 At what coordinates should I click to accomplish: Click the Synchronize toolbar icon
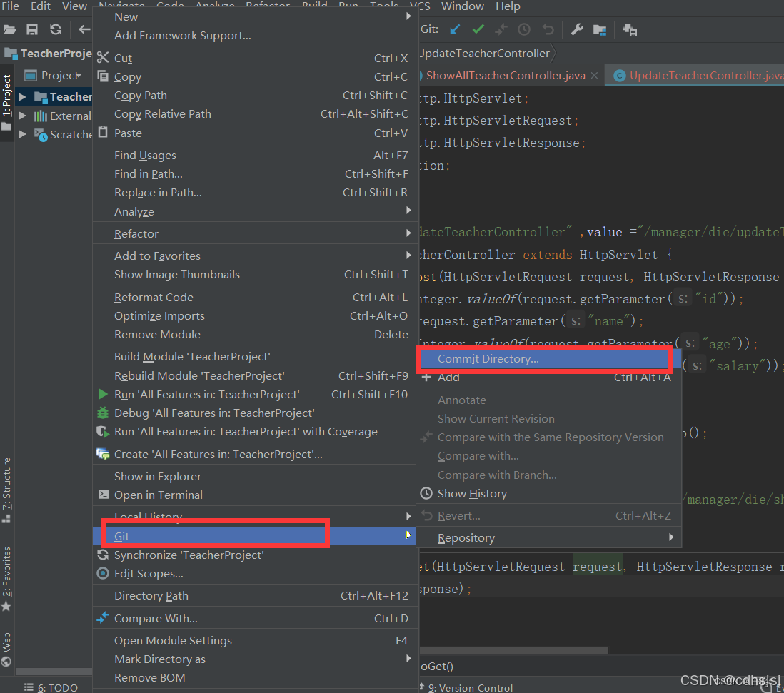point(56,29)
